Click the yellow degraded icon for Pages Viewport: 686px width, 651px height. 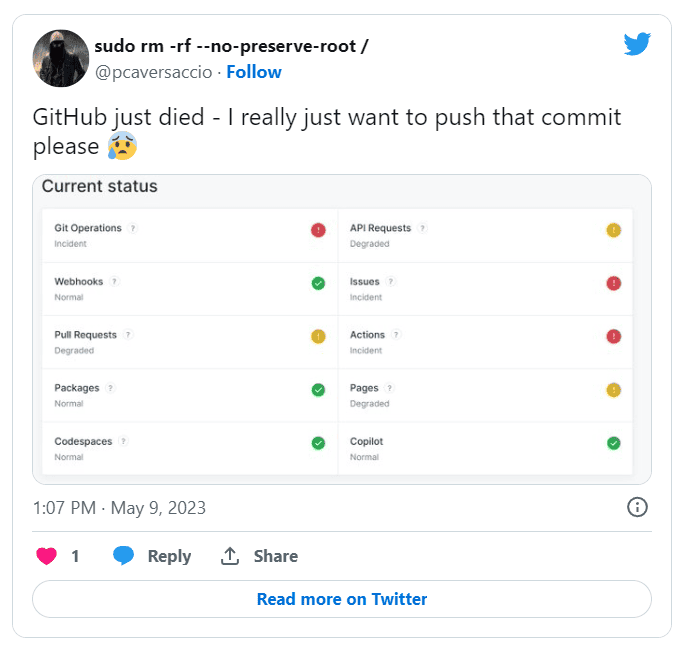tap(613, 390)
